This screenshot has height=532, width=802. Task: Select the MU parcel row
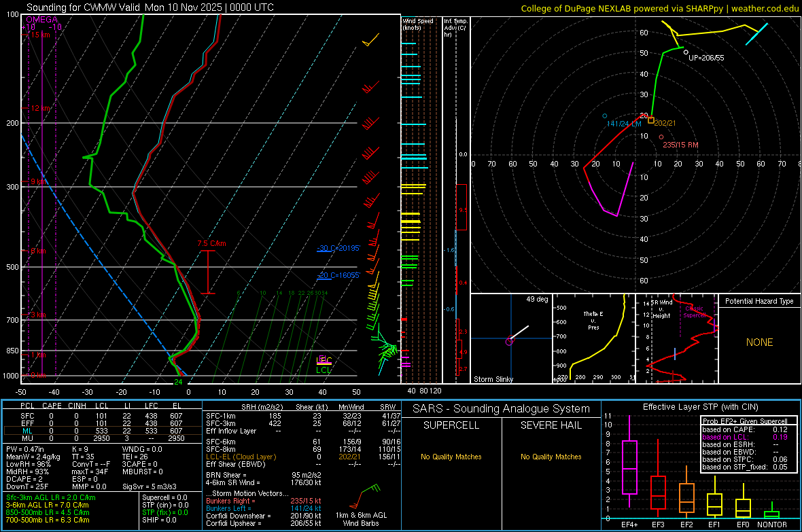(x=102, y=438)
